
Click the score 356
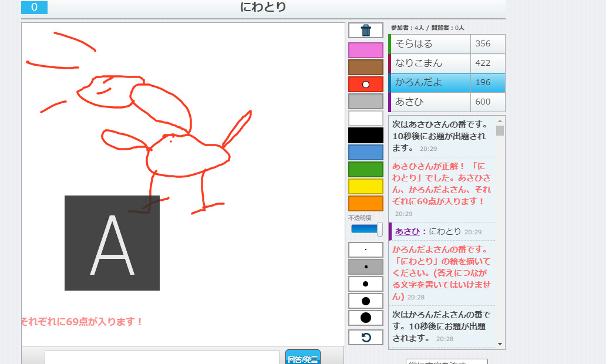[483, 43]
